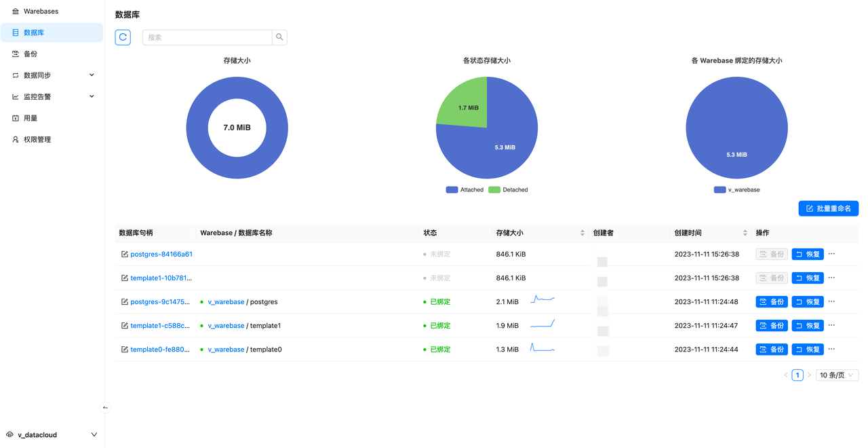The image size is (868, 448).
Task: Click 恢复 button for template0-fe880 row
Action: point(808,350)
